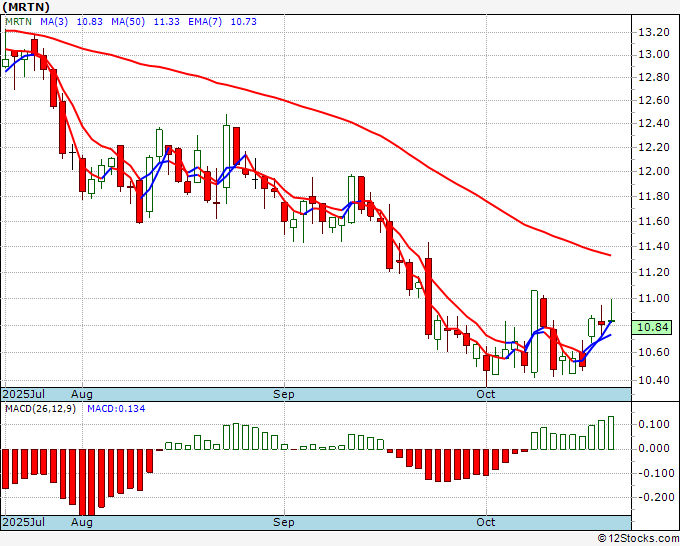Click Sep on the MACD panel axis
The image size is (680, 546).
click(x=284, y=522)
